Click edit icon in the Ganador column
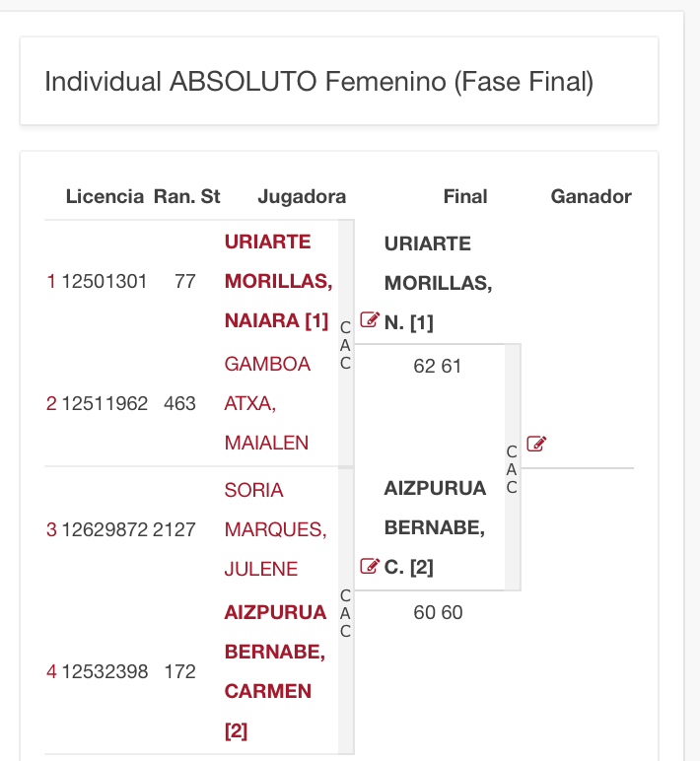 click(536, 444)
